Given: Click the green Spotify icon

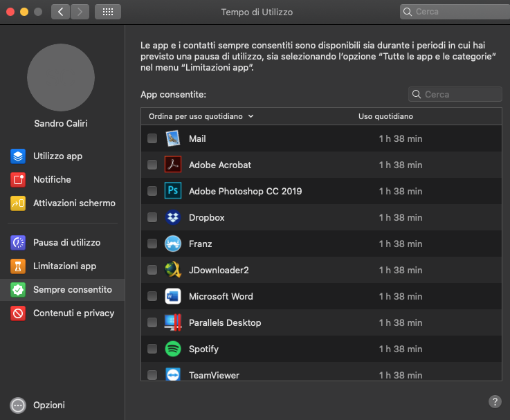Looking at the screenshot, I should 173,349.
